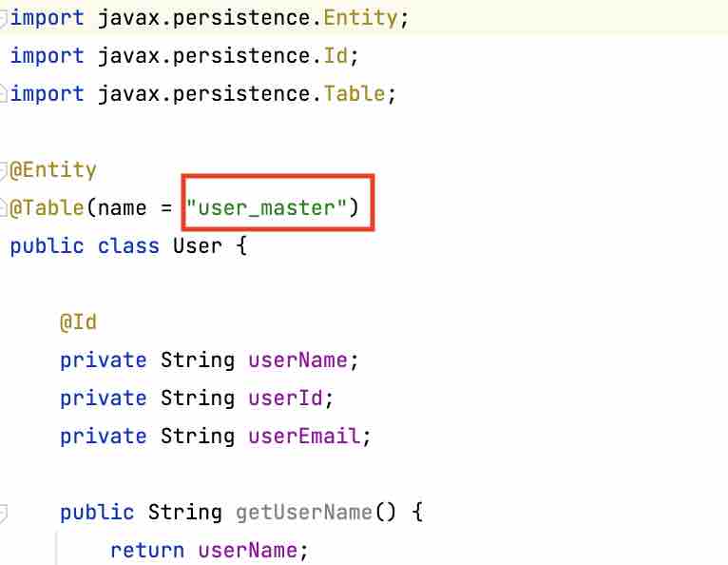Viewport: 728px width, 565px height.
Task: Collapse the getUserName method fold marker
Action: pyautogui.click(x=3, y=513)
